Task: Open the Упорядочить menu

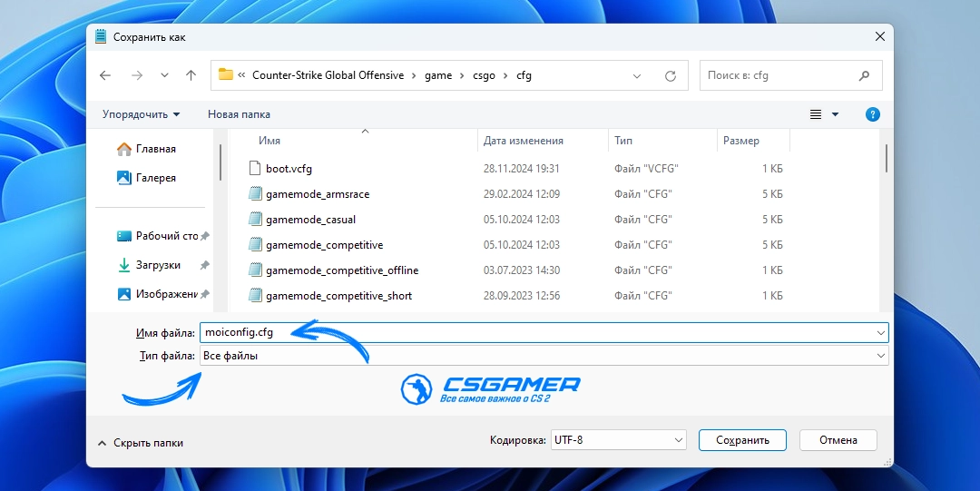Action: click(142, 114)
